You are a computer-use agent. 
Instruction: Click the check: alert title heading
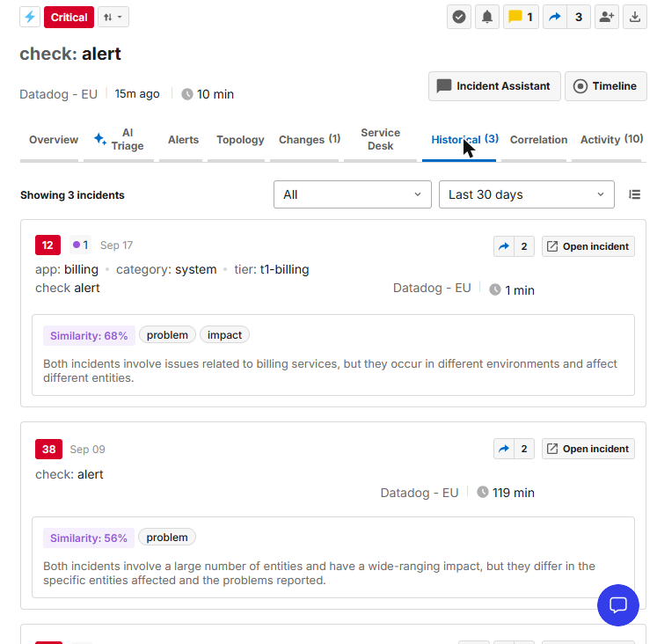tap(70, 54)
